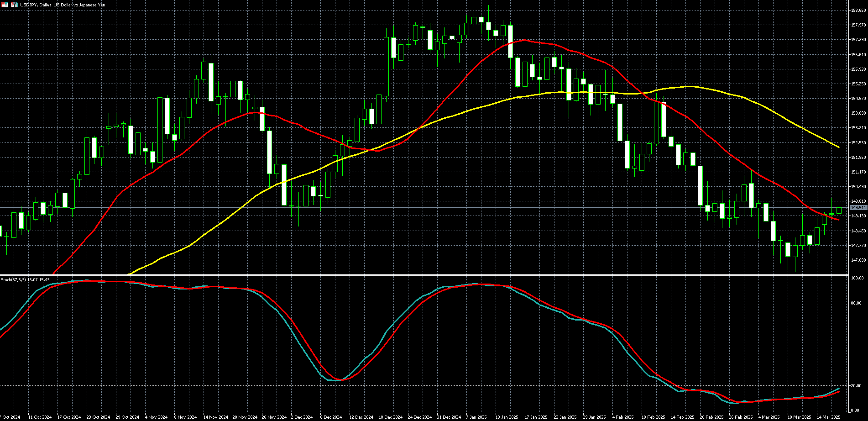Click the '29 Oct 2024' date label

point(127,417)
